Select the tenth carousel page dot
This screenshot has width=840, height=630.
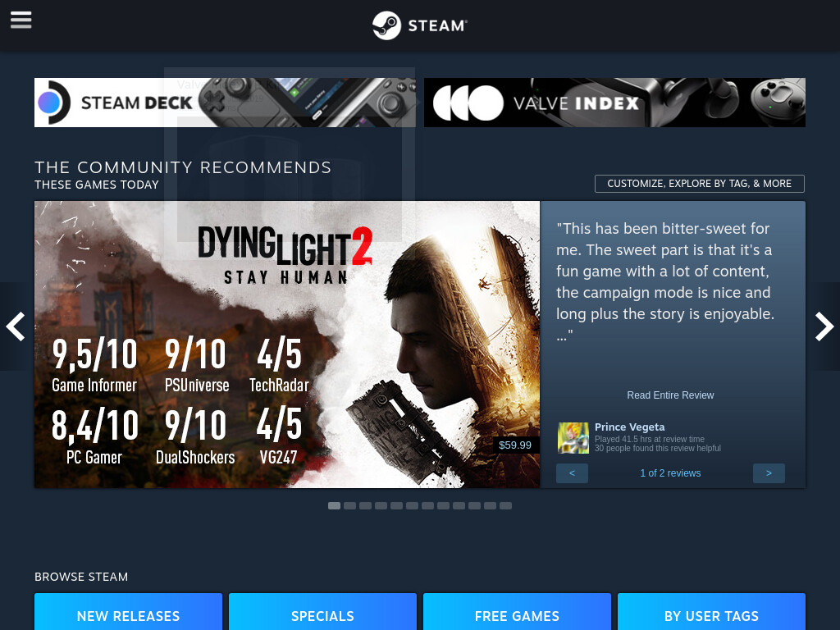[474, 505]
